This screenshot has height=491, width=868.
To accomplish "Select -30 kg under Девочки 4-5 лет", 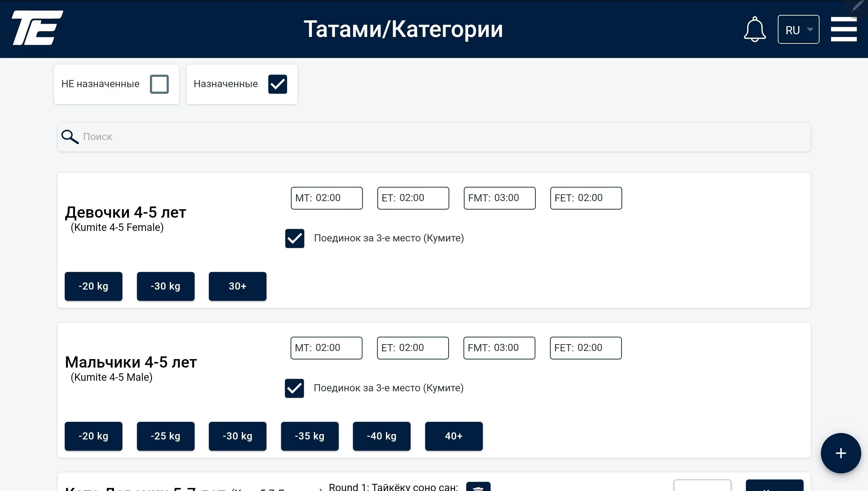I will point(165,286).
